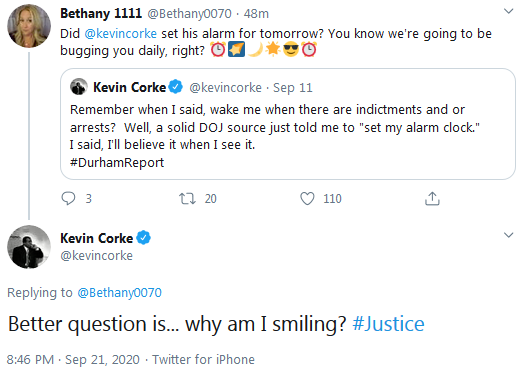
Task: Click the verified badge next to Kevin Corke's reply
Action: (144, 238)
